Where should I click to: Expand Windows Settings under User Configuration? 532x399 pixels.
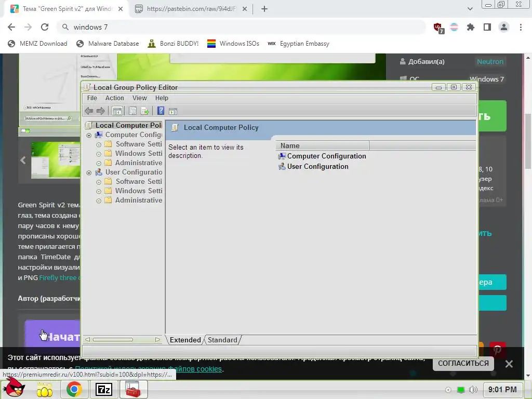pos(99,191)
